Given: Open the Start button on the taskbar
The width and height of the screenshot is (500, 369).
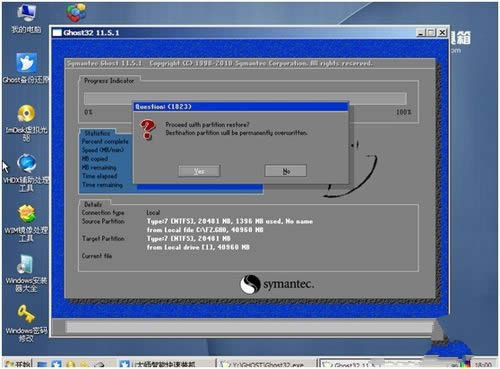Looking at the screenshot, I should click(17, 364).
